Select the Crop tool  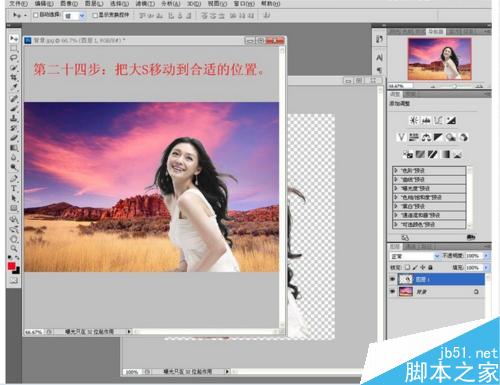coord(13,78)
